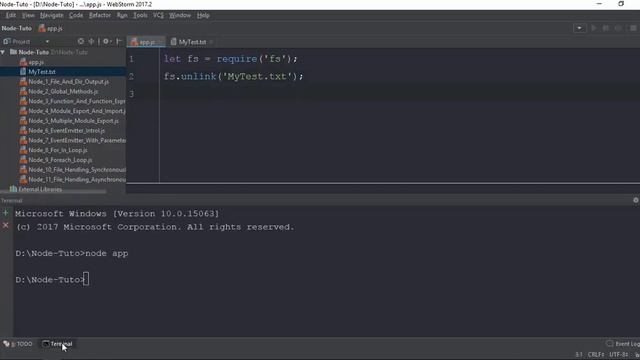The width and height of the screenshot is (640, 360).
Task: Open the Navigate menu
Action: click(x=51, y=15)
